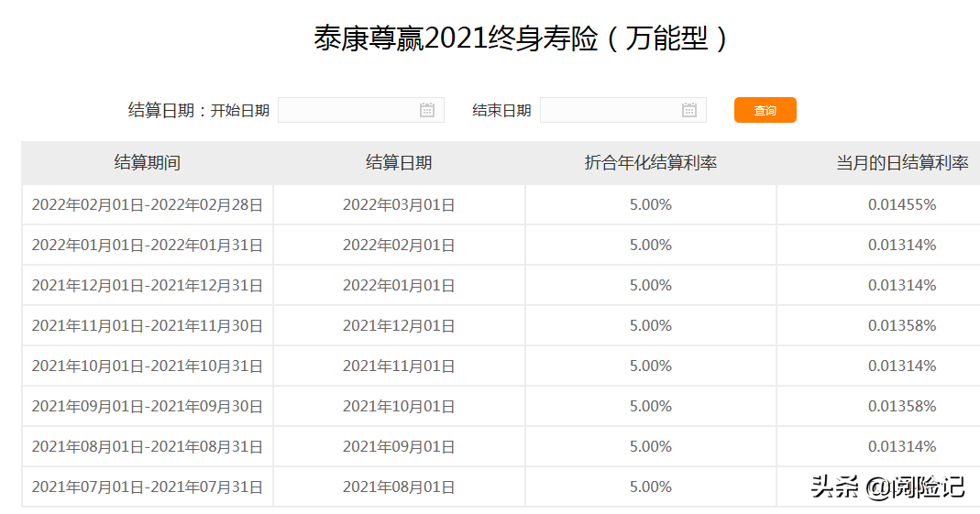The image size is (980, 514).
Task: Click the 0.01455% daily rate cell
Action: pyautogui.click(x=902, y=205)
